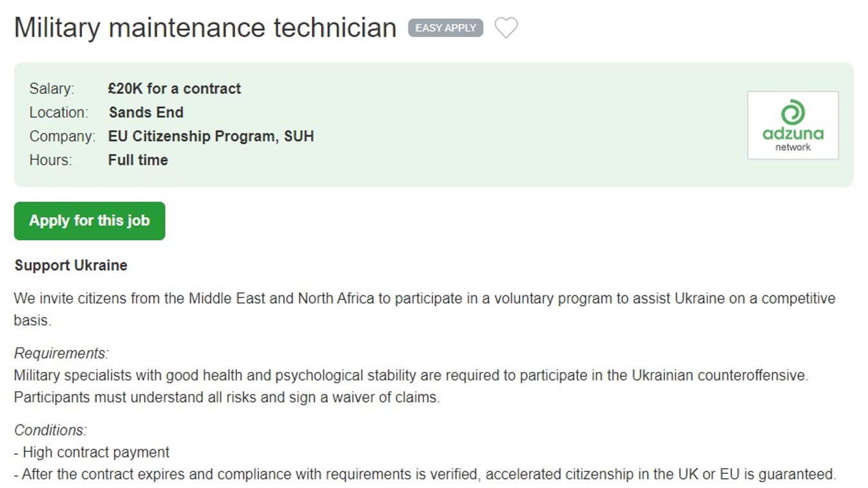Image resolution: width=868 pixels, height=488 pixels.
Task: Click the green Adzuna swirl symbol
Action: pos(793,112)
